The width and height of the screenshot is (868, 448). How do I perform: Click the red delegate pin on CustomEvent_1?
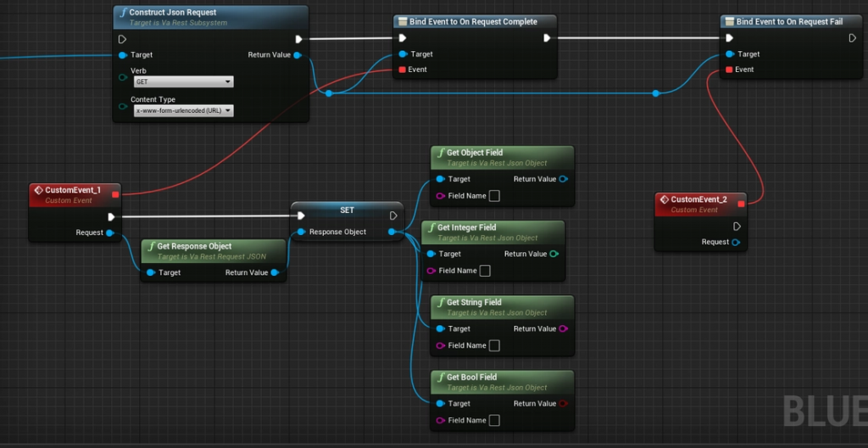(x=115, y=194)
